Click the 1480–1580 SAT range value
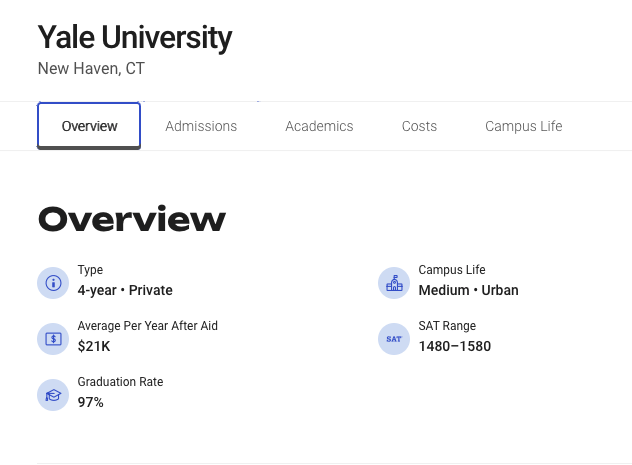This screenshot has width=632, height=465. (454, 347)
